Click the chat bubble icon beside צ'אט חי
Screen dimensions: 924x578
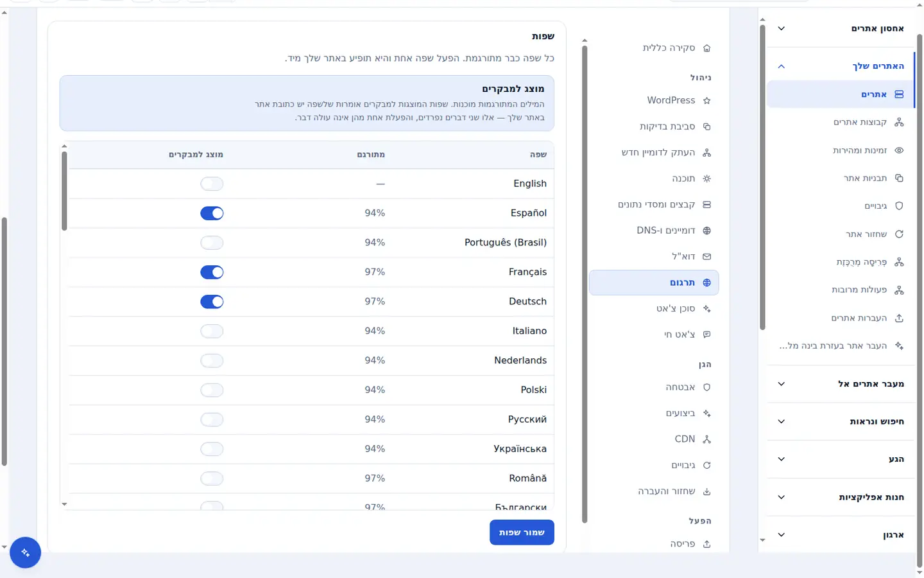pyautogui.click(x=706, y=335)
